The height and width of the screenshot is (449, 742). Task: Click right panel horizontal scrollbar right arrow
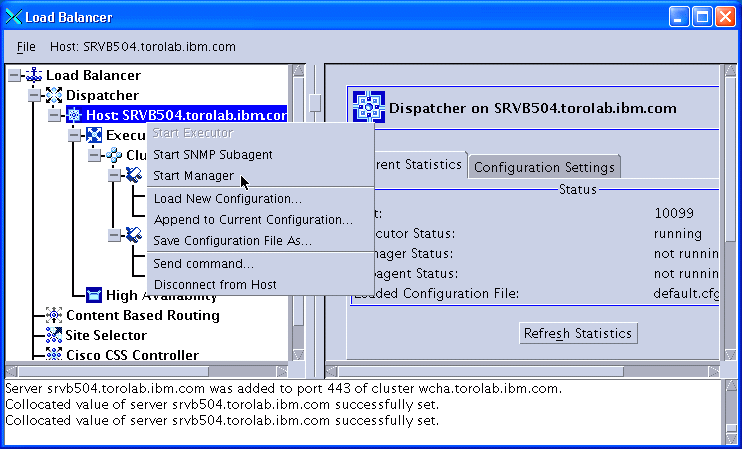714,371
